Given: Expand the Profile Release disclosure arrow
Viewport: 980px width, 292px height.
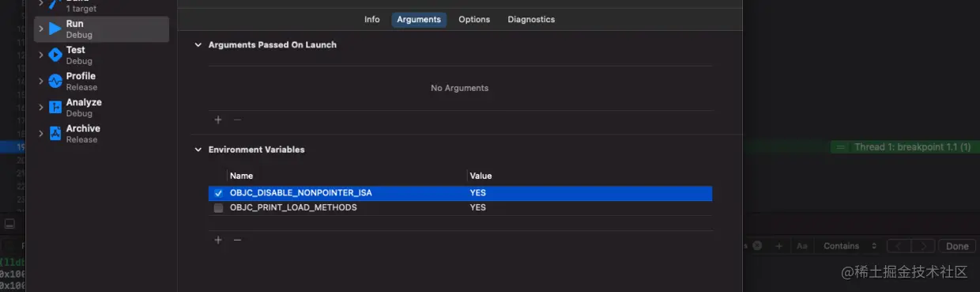Looking at the screenshot, I should click(40, 81).
